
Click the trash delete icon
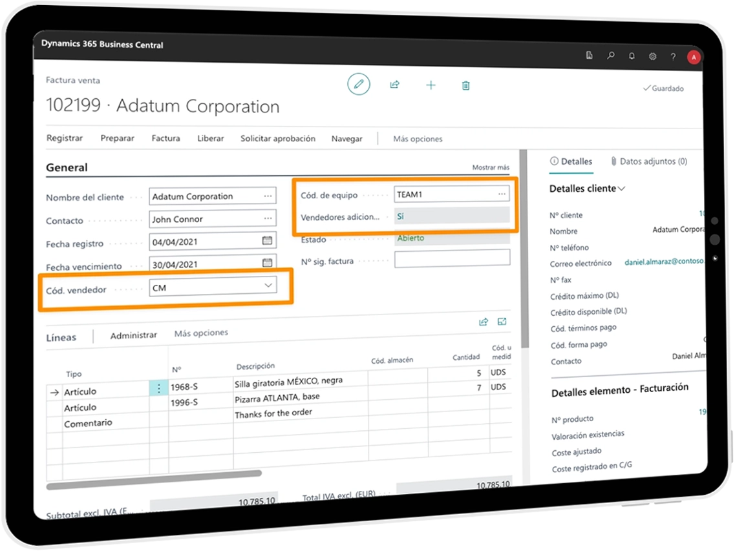(x=465, y=86)
